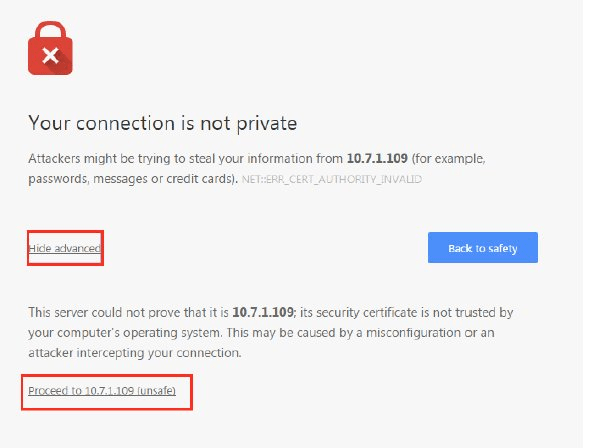Click the word 'passwords' in the warning
The width and height of the screenshot is (592, 448).
coord(58,179)
